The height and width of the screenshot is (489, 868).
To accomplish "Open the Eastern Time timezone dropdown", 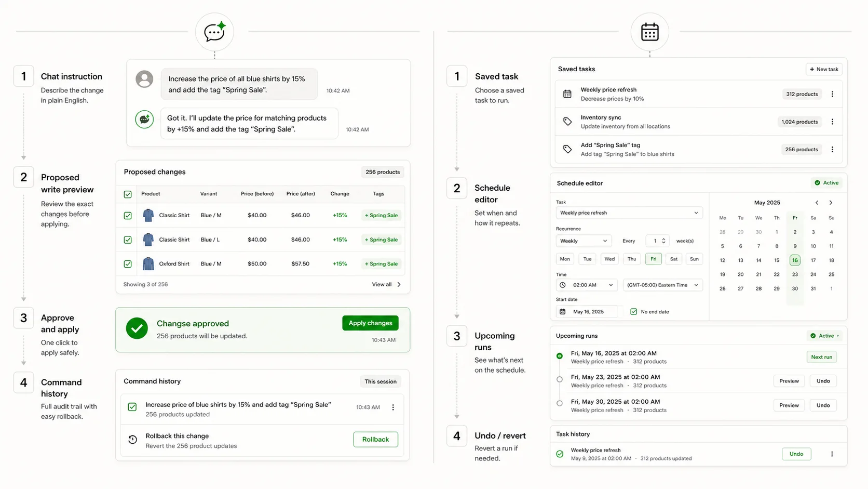I will pos(663,285).
